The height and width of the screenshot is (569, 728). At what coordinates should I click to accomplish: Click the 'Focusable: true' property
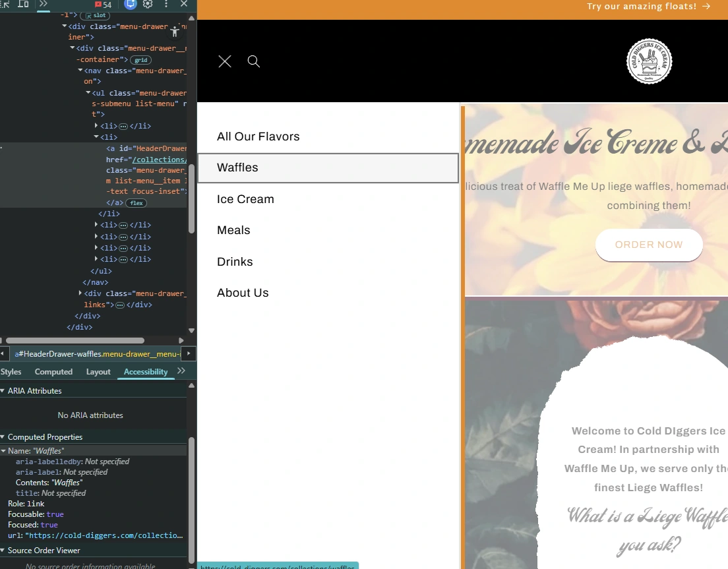pos(36,514)
